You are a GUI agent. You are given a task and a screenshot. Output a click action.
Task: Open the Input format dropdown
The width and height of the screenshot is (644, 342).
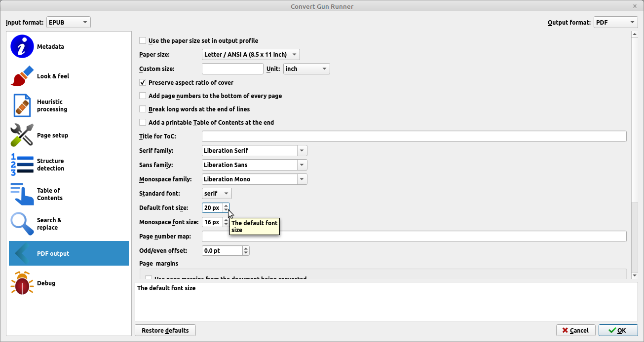69,23
